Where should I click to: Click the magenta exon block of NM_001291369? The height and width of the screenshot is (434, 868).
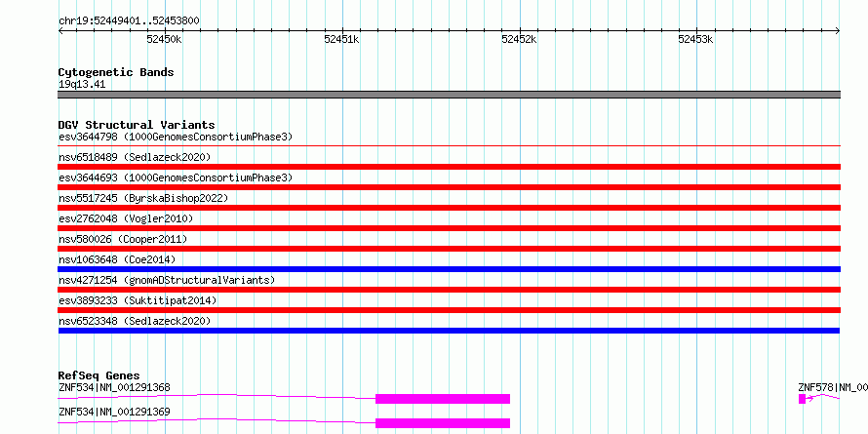(x=443, y=423)
